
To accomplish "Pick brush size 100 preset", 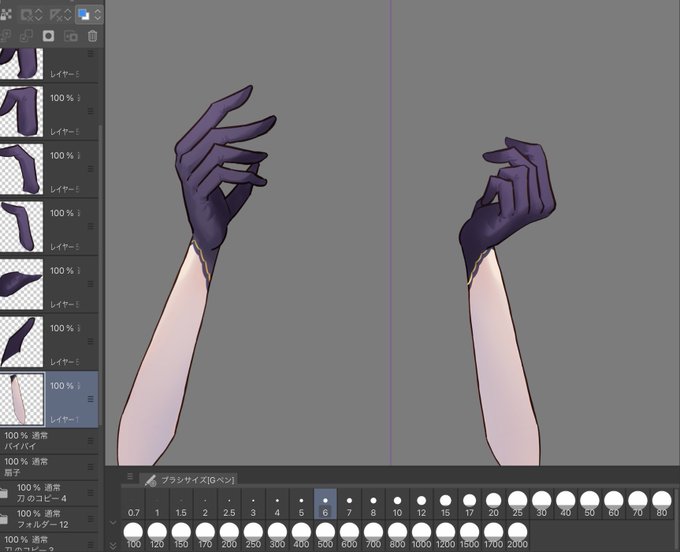I will [134, 536].
